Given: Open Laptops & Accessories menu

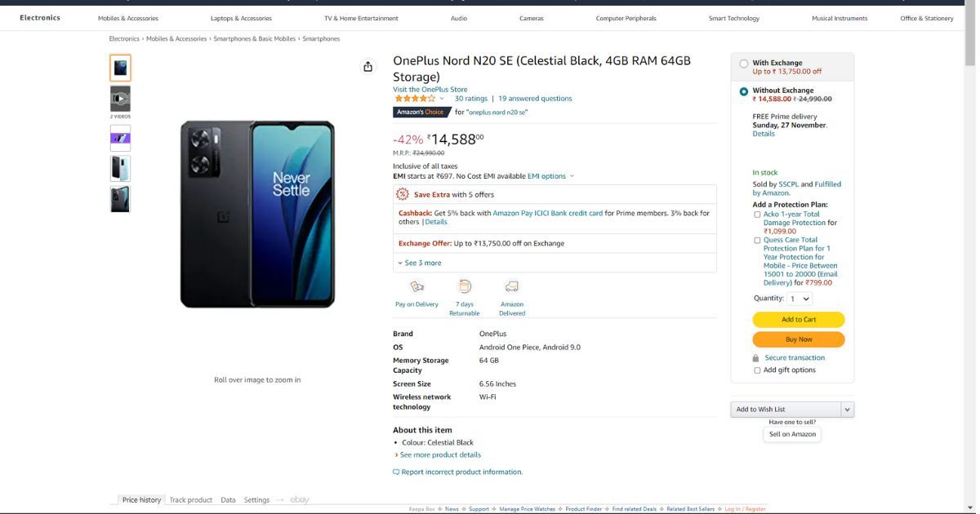Looking at the screenshot, I should point(241,18).
